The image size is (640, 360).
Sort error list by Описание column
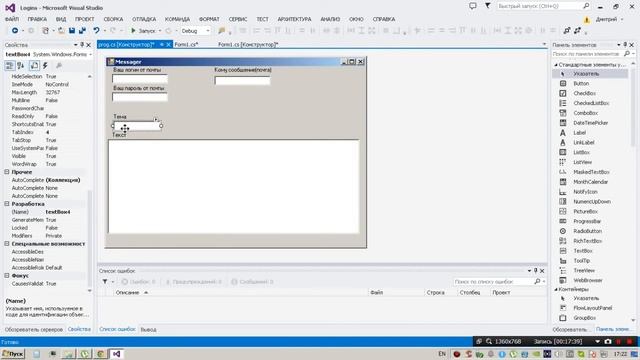pyautogui.click(x=127, y=293)
